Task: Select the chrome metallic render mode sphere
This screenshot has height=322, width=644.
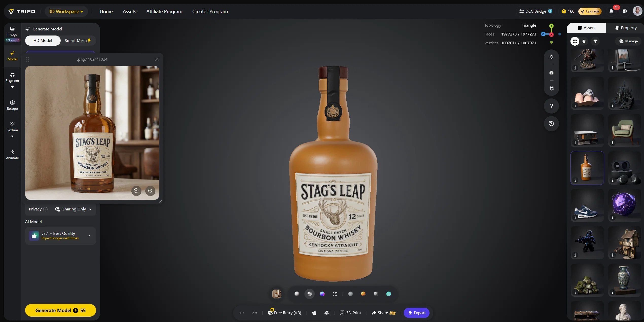Action: (310, 294)
